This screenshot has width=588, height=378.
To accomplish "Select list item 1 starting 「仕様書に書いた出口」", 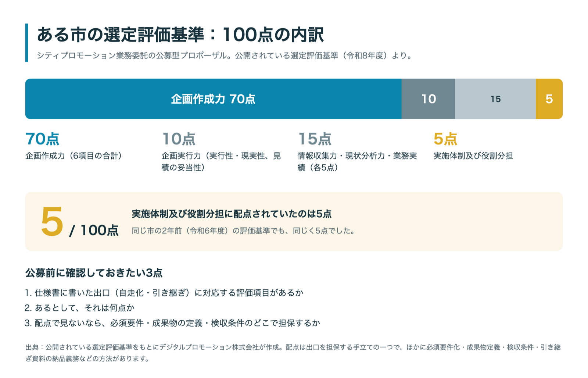I will (x=164, y=293).
